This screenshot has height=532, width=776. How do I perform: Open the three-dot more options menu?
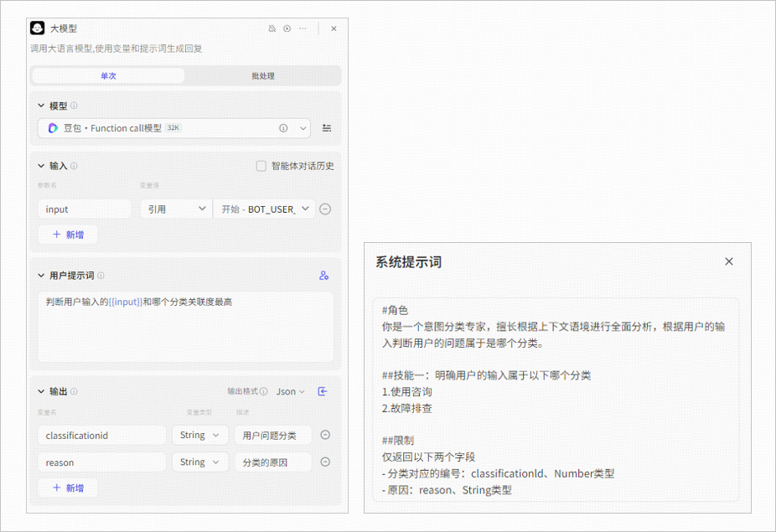[x=303, y=28]
